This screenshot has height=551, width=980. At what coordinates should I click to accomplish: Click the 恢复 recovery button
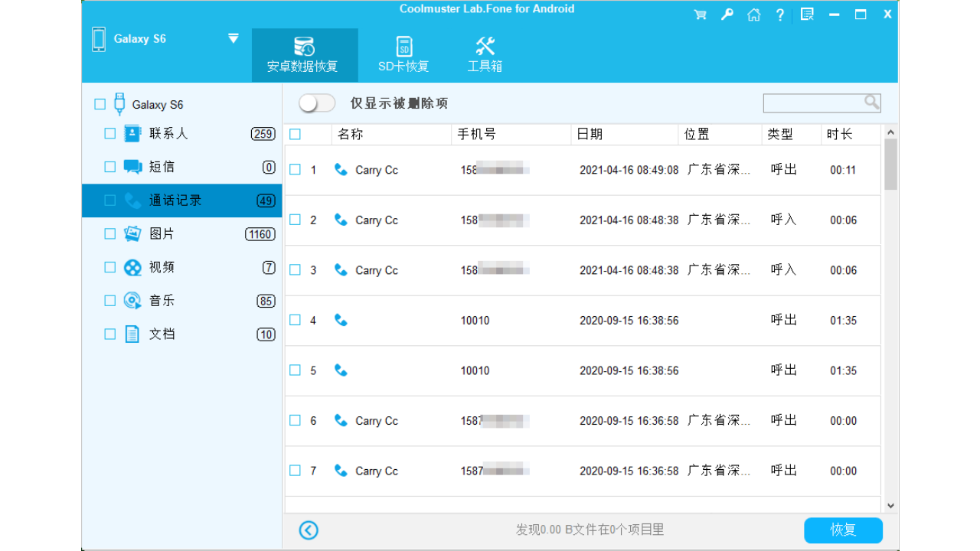pyautogui.click(x=842, y=530)
